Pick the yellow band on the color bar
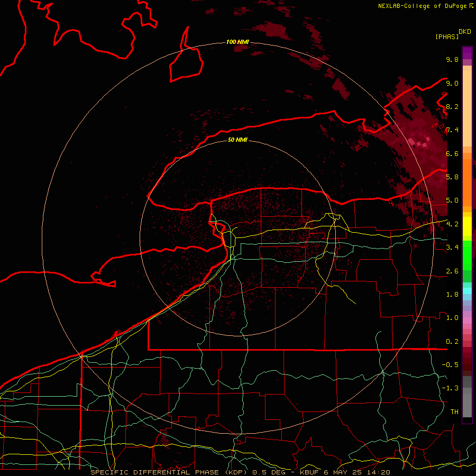This screenshot has width=476, height=476. pyautogui.click(x=467, y=226)
